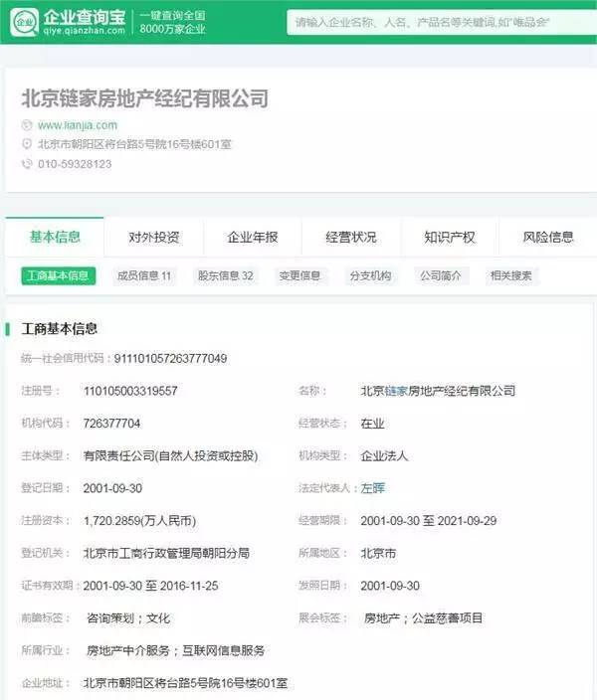The width and height of the screenshot is (597, 700).
Task: Open the 知识产权 tab
Action: (450, 237)
